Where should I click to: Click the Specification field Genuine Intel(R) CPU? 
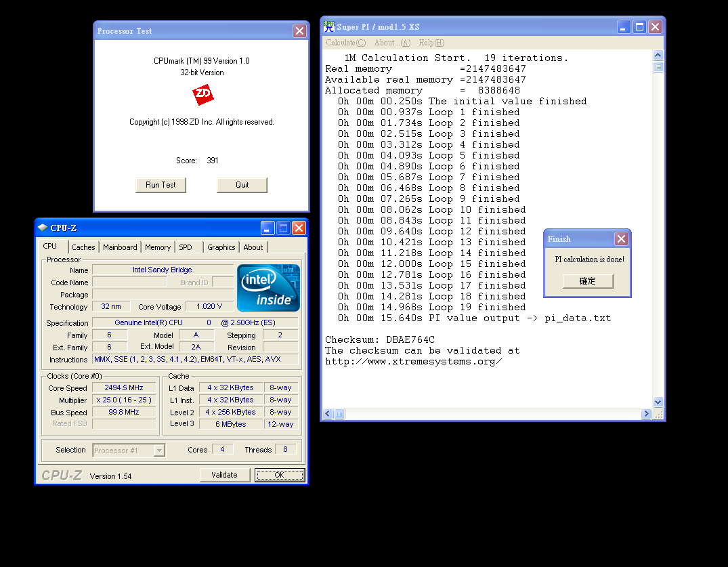(x=195, y=322)
